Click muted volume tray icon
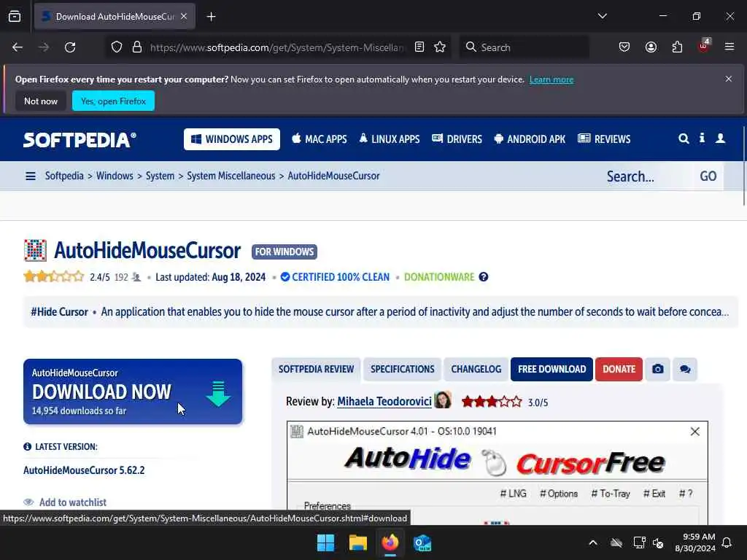This screenshot has width=747, height=560. [659, 542]
